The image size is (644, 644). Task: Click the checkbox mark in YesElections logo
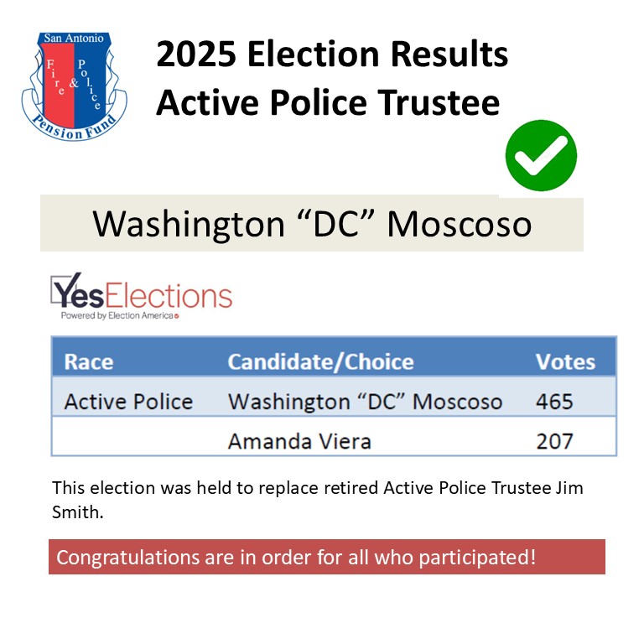66,288
